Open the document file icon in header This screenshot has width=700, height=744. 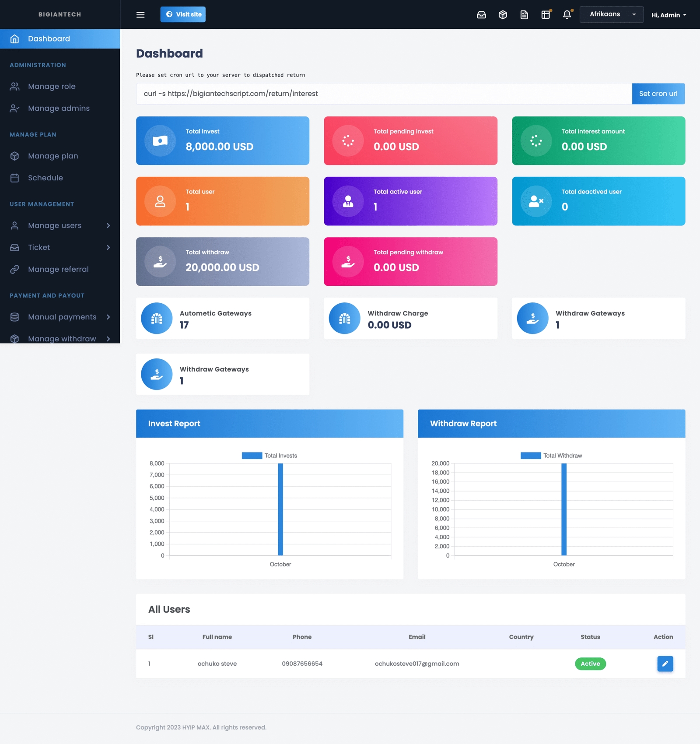524,15
